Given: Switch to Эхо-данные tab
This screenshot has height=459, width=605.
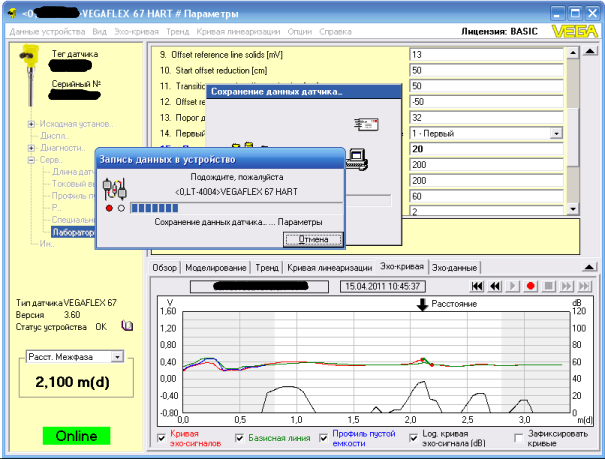Looking at the screenshot, I should point(454,268).
